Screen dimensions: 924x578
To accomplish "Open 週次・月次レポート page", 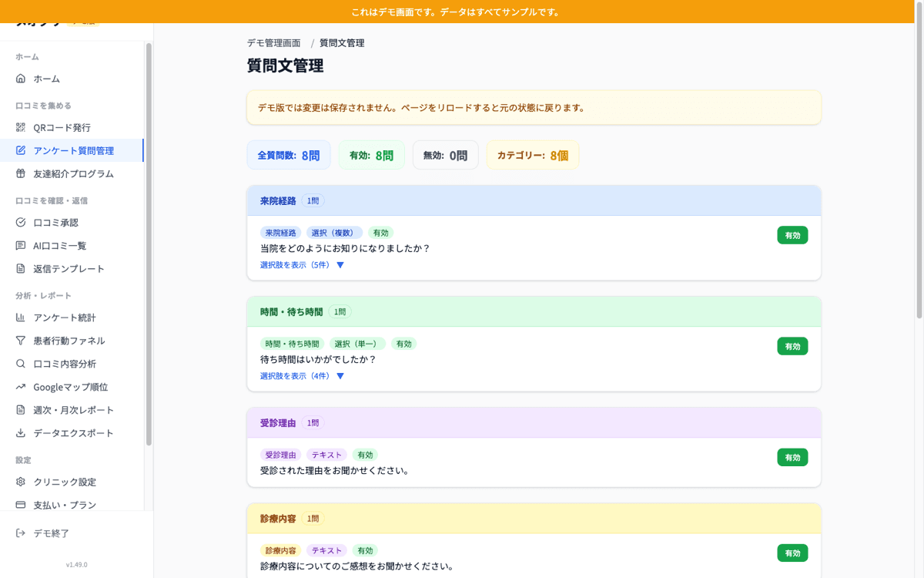I will [x=72, y=409].
